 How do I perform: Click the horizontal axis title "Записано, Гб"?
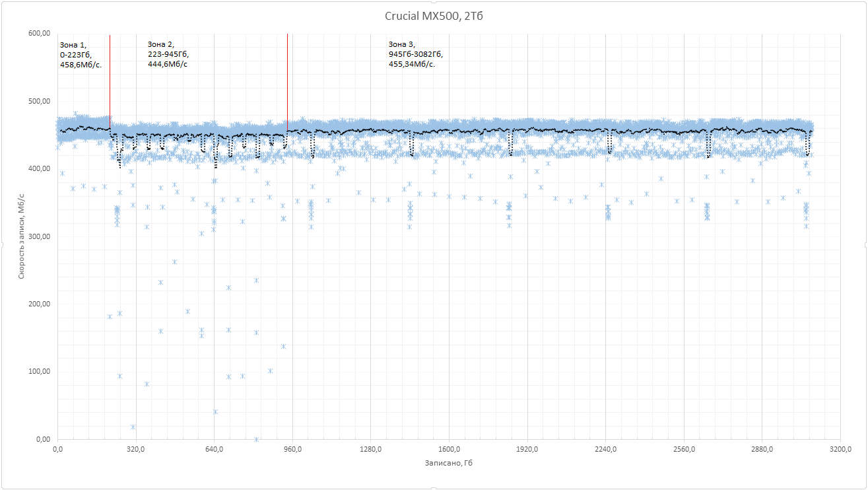(x=448, y=463)
